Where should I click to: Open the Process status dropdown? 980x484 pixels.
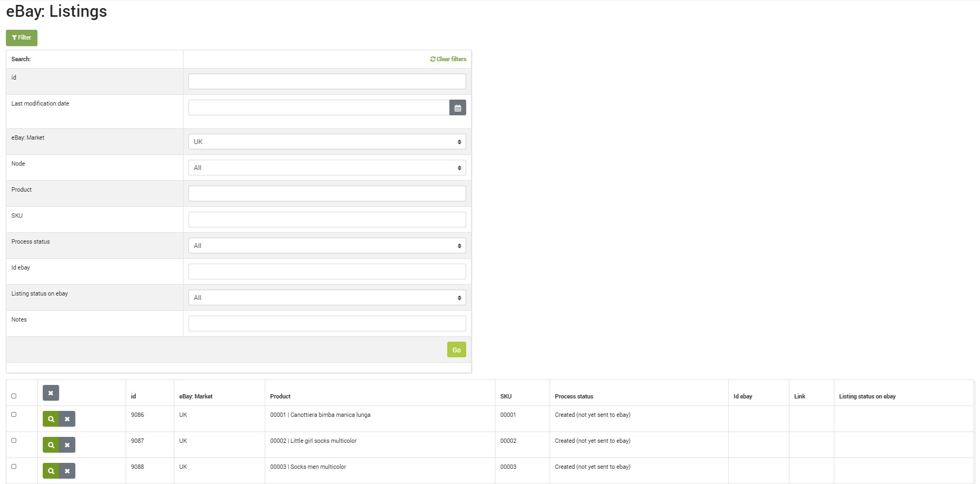click(327, 246)
